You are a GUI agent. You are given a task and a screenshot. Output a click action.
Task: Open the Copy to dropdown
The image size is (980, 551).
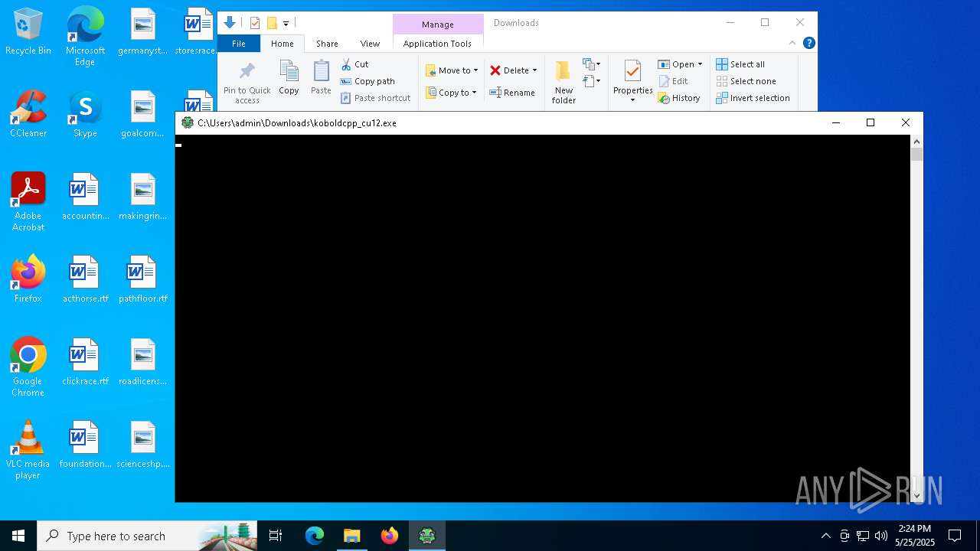click(451, 93)
